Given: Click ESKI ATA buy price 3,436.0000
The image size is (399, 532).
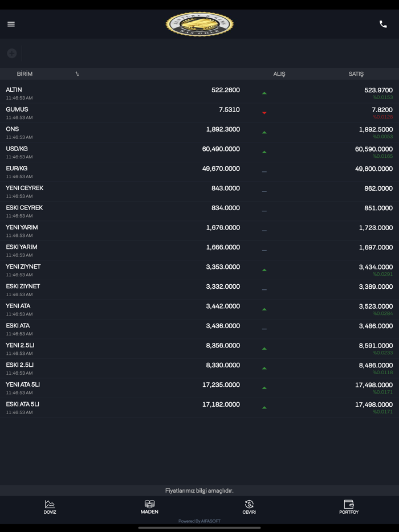Looking at the screenshot, I should (x=223, y=326).
